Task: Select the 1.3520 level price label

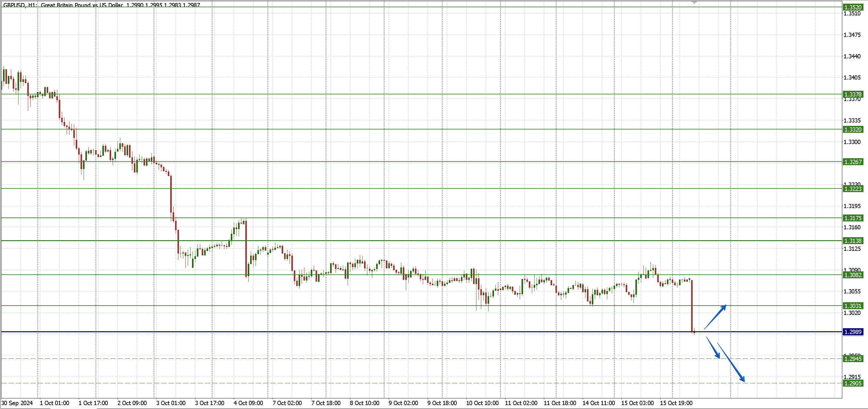Action: (x=853, y=7)
